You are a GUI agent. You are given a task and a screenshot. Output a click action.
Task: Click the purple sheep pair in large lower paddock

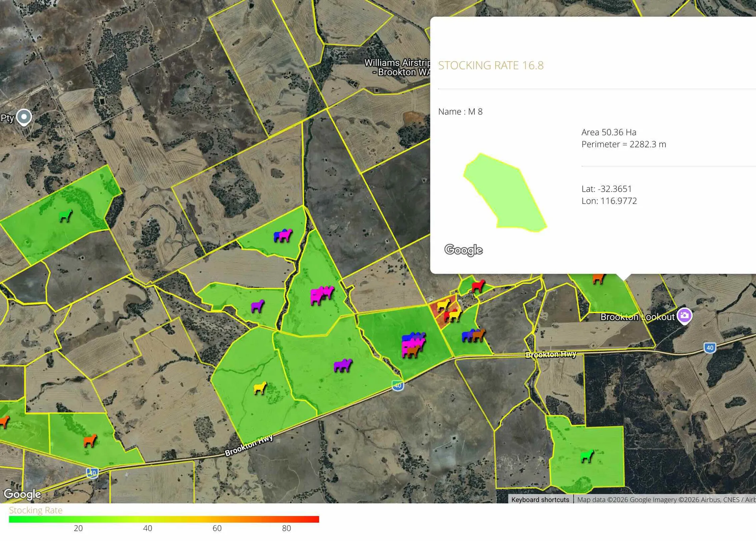pos(343,365)
